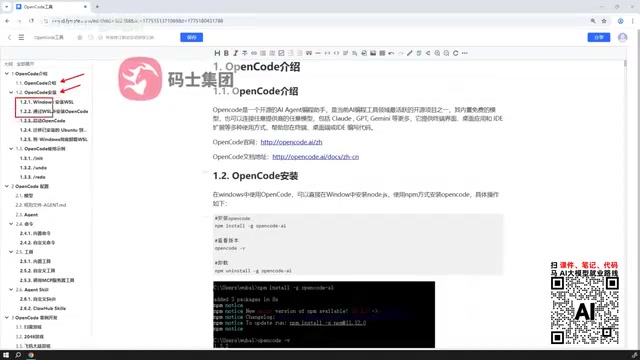Insert a table from the toolbar
The height and width of the screenshot is (360, 640).
pos(382,53)
